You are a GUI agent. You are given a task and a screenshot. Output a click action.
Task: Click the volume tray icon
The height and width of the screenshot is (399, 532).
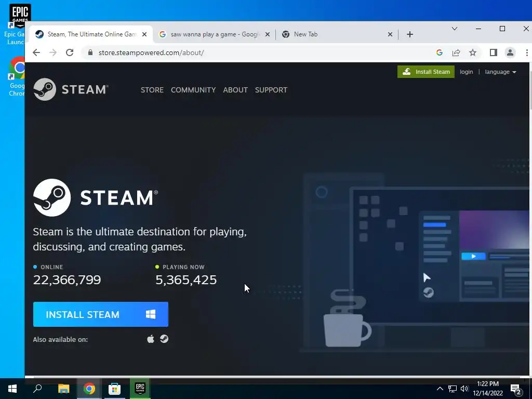[464, 389]
